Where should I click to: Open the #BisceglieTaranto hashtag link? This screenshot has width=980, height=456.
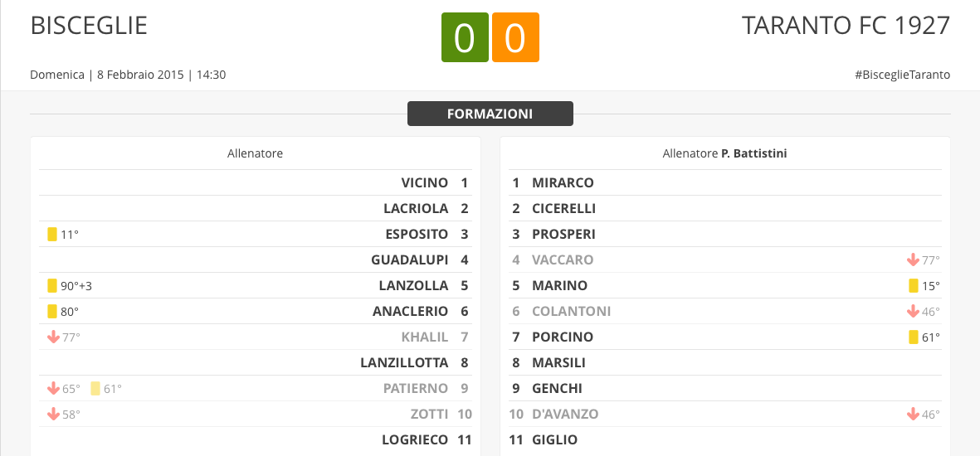coord(903,75)
